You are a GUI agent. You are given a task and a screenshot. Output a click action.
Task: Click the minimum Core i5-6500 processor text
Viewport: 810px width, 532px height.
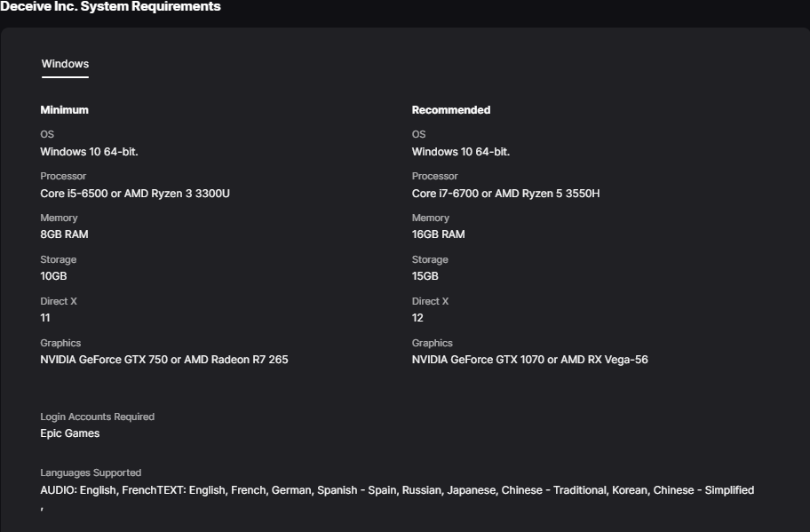coord(134,194)
